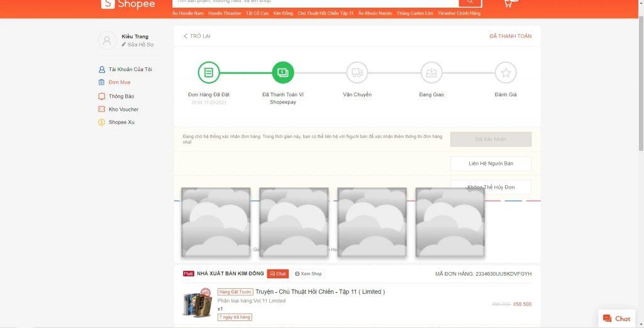Click the floating Chat widget button
This screenshot has width=644, height=328.
coord(616,319)
